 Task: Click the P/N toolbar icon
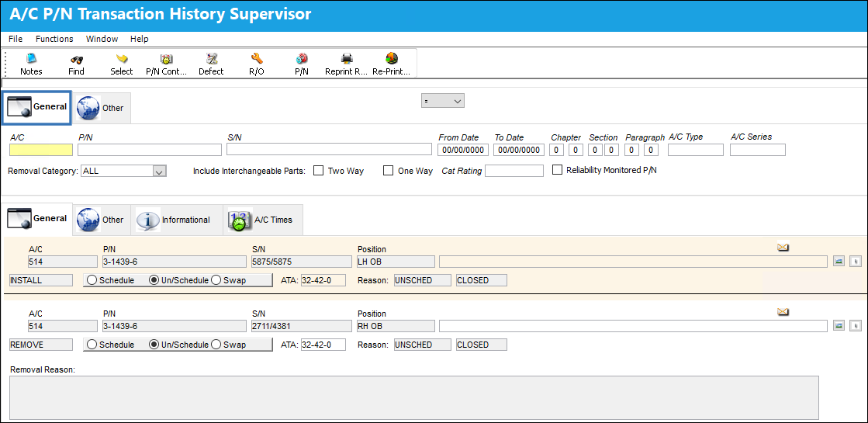point(302,59)
